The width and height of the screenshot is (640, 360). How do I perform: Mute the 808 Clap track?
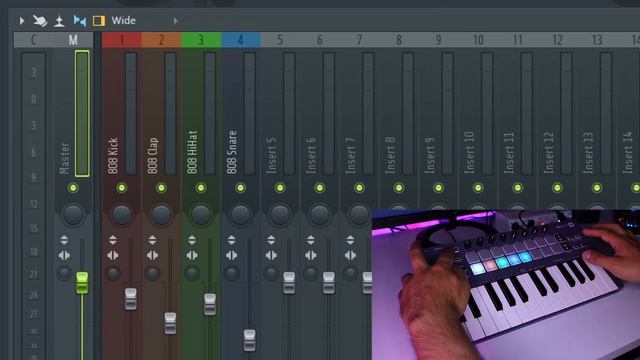161,188
